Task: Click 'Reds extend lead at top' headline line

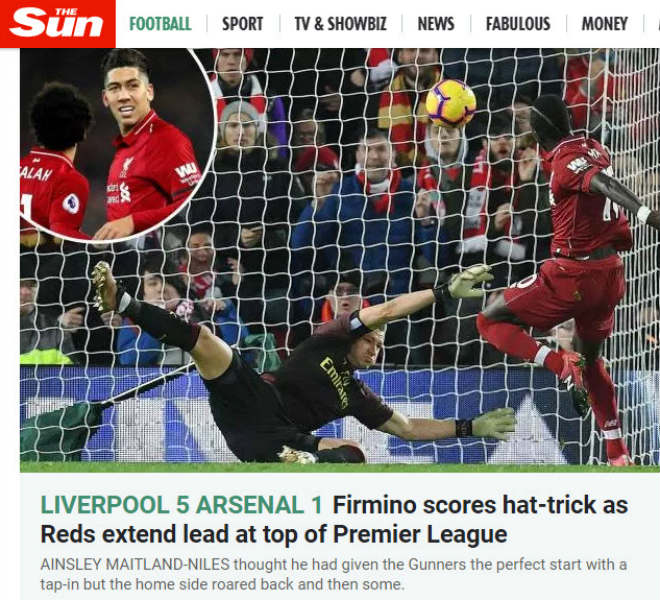Action: pyautogui.click(x=274, y=534)
